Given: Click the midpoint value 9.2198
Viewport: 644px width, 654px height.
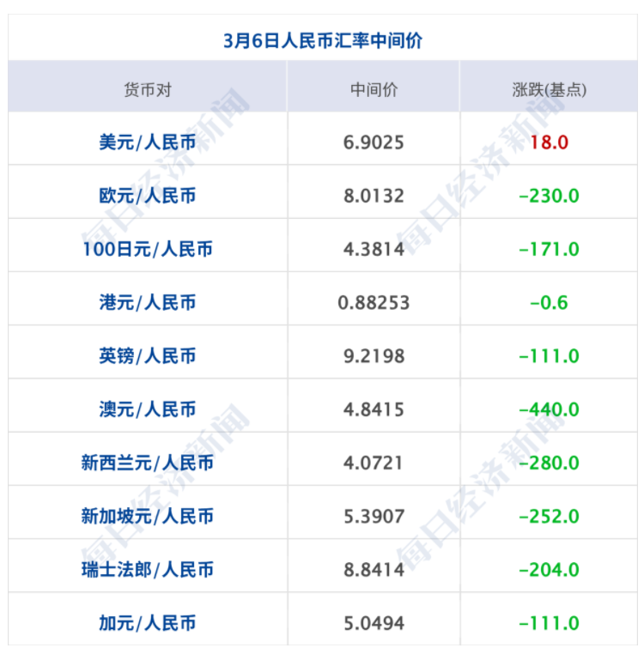Looking at the screenshot, I should tap(374, 356).
